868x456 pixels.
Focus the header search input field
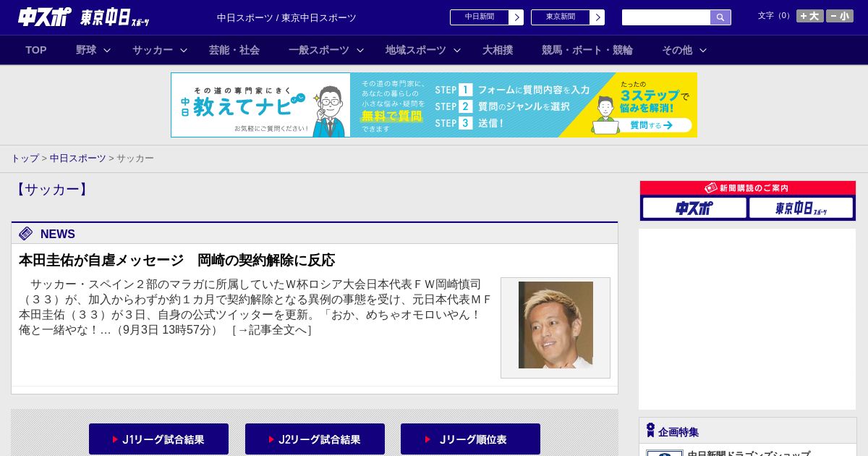coord(666,17)
